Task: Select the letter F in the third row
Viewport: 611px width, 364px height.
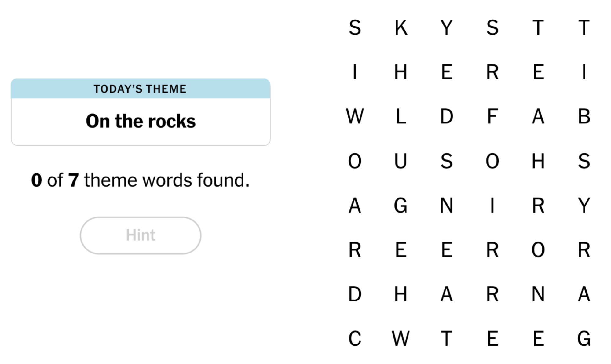Action: (493, 116)
